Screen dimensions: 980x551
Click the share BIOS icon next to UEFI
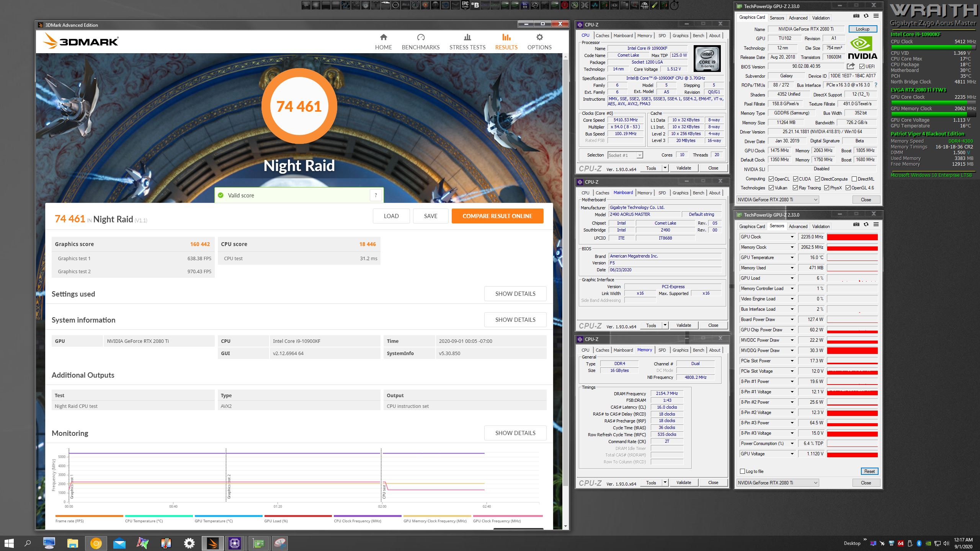851,66
